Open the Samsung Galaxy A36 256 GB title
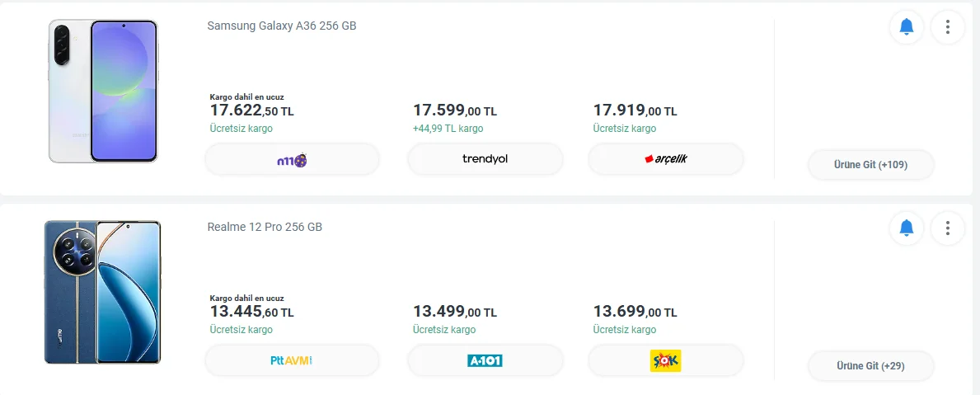This screenshot has height=395, width=980. click(x=282, y=26)
